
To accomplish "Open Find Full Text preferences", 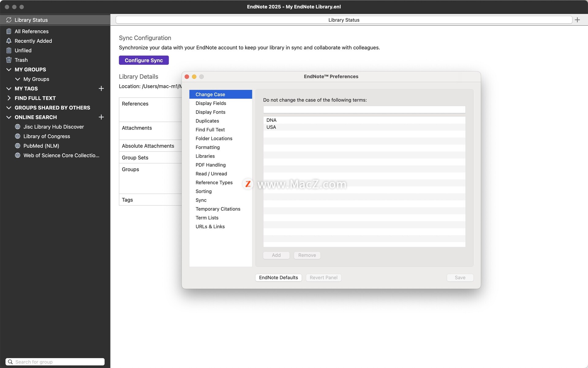I will tap(221, 130).
